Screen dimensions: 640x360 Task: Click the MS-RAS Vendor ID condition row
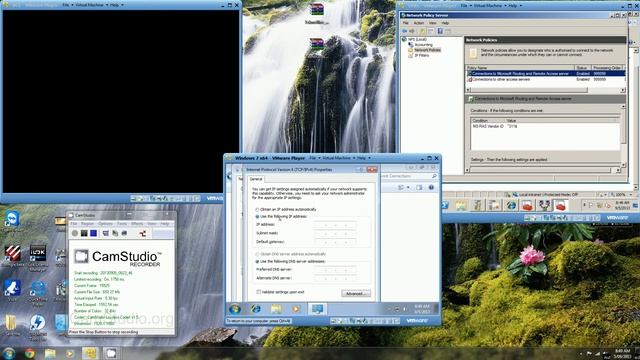545,127
